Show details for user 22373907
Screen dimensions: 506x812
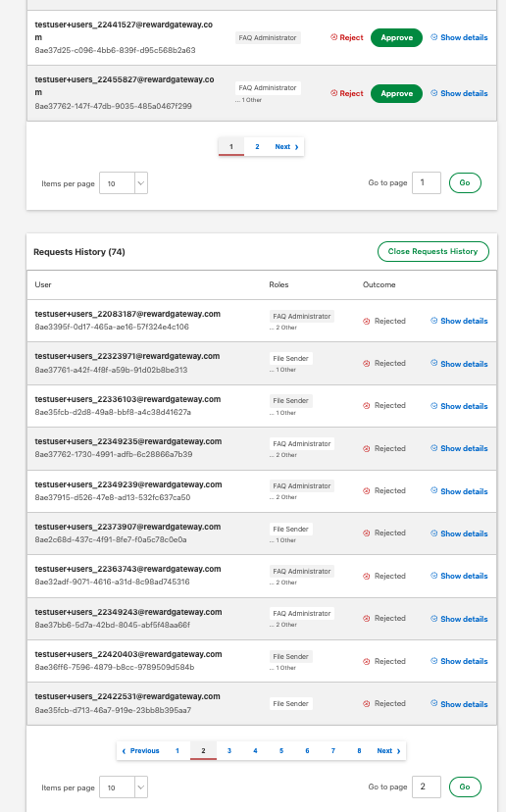click(459, 533)
